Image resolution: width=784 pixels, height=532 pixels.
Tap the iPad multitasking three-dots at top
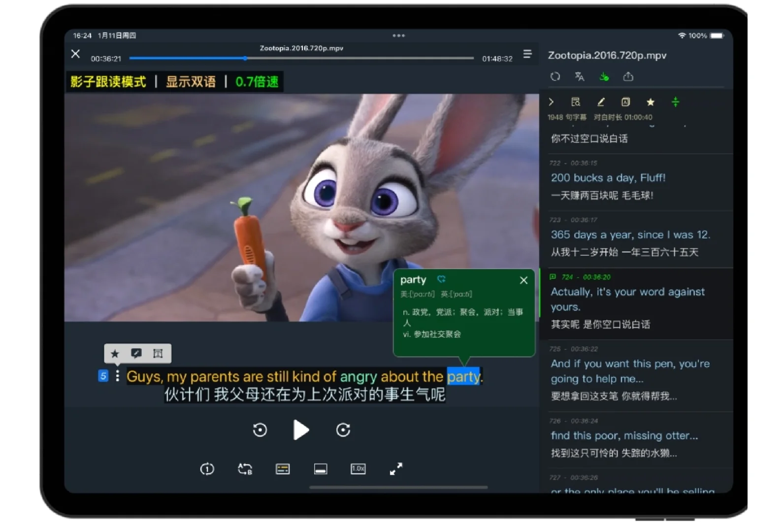pos(399,35)
